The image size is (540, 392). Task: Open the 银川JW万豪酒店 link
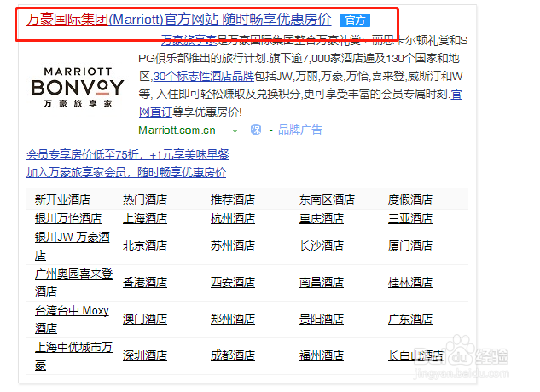(x=73, y=246)
